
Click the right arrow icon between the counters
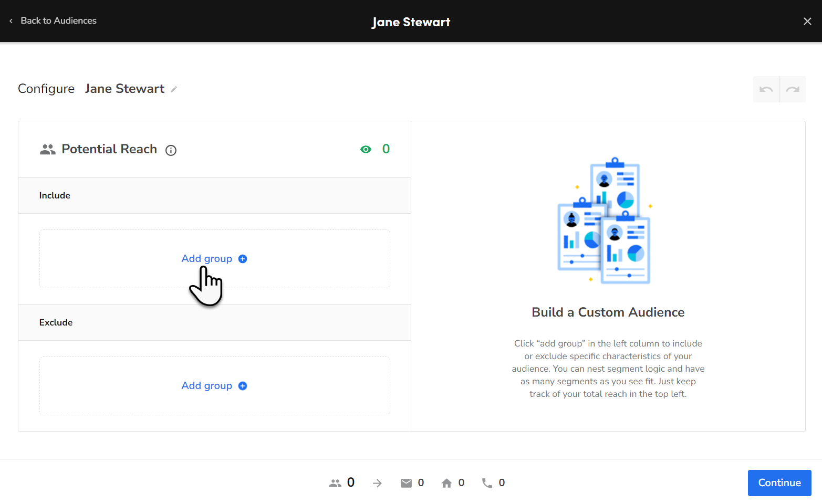tap(377, 482)
